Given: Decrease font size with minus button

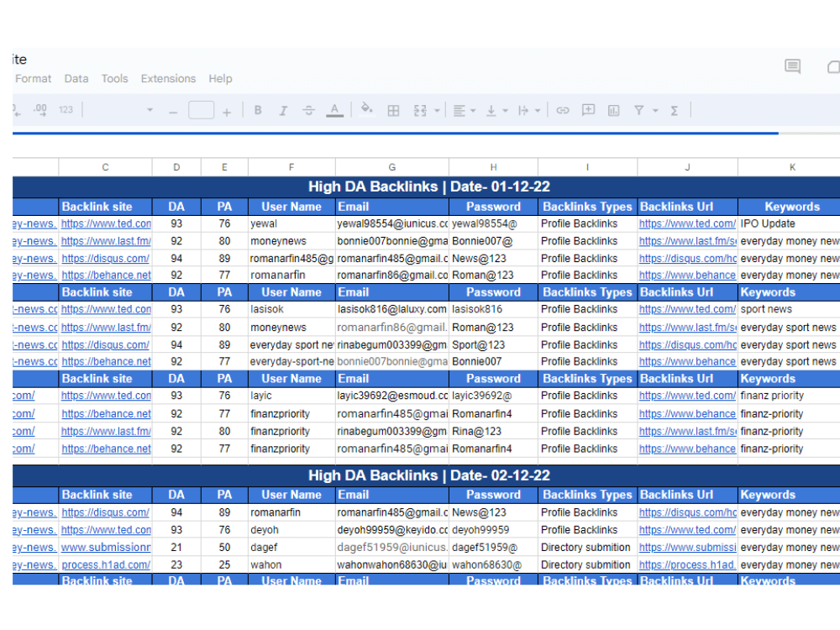Looking at the screenshot, I should 173,112.
